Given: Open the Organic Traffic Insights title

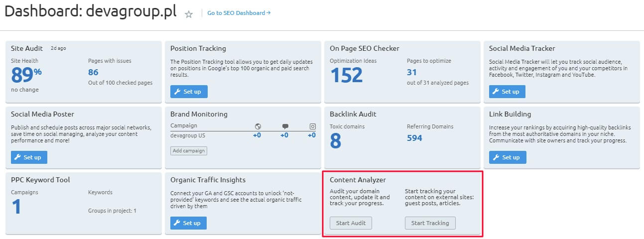Looking at the screenshot, I should tap(208, 180).
